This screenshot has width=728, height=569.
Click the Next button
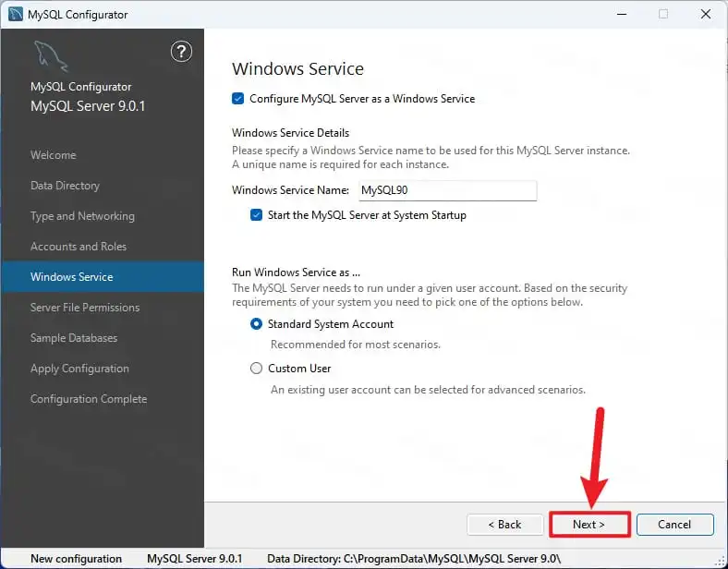(x=588, y=525)
